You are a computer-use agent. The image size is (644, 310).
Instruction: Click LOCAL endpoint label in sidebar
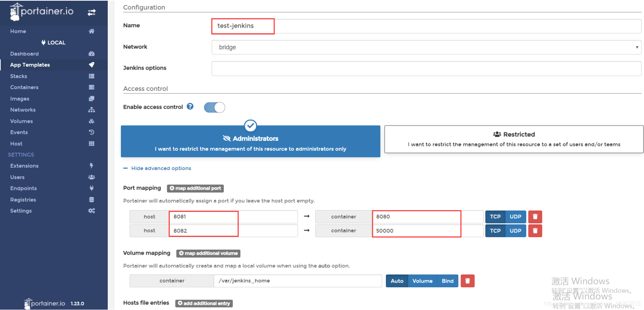pos(53,43)
